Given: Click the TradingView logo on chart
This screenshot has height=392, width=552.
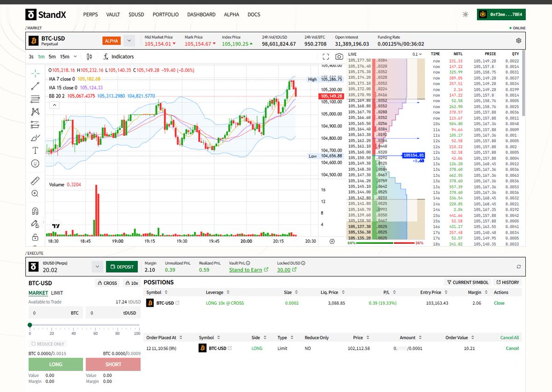Looking at the screenshot, I should click(56, 226).
